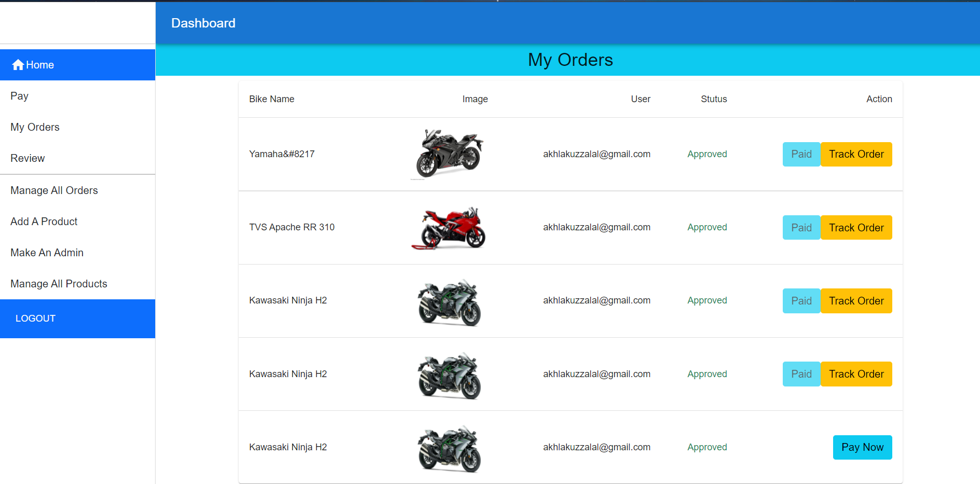Track Order for the Yamaha bike
The image size is (980, 484).
856,154
